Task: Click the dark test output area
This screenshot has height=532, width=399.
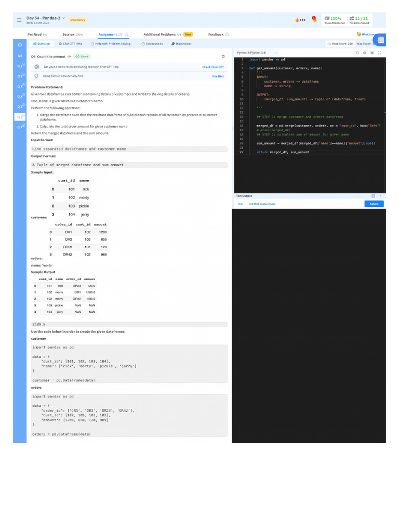Action: pyautogui.click(x=309, y=326)
